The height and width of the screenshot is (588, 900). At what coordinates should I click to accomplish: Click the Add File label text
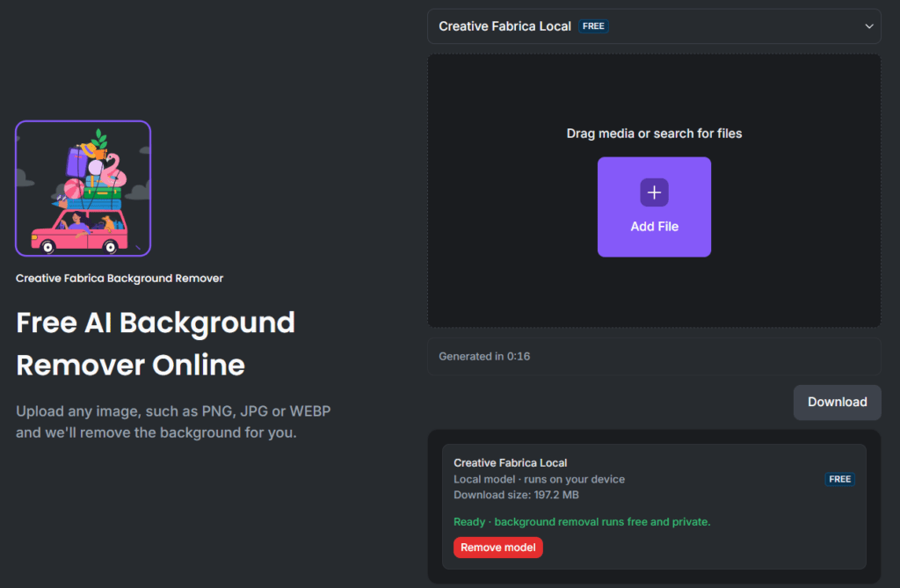(x=654, y=227)
